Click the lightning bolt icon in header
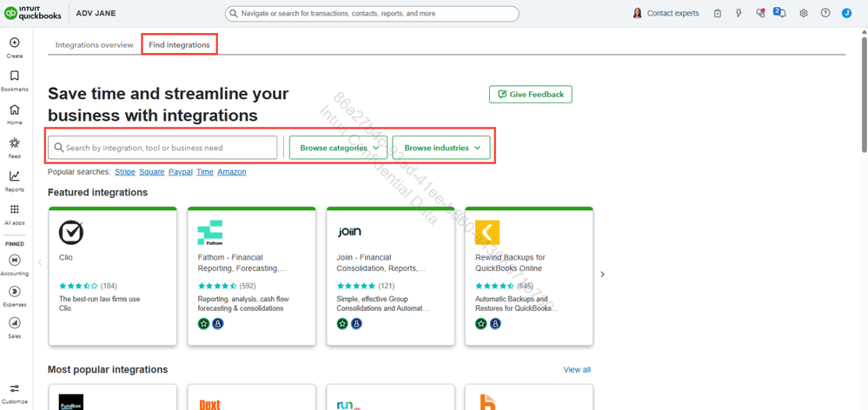This screenshot has width=868, height=410. tap(739, 13)
